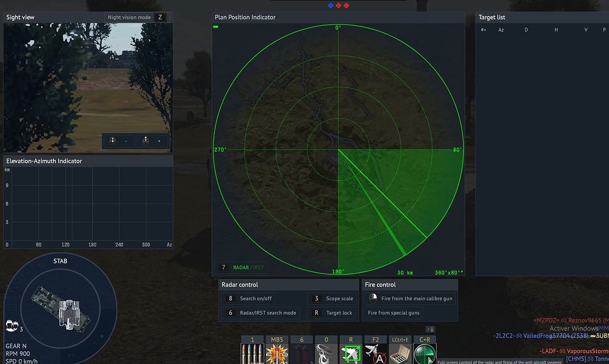This screenshot has width=609, height=364.
Task: Click the aircraft icon under F2
Action: (x=375, y=354)
